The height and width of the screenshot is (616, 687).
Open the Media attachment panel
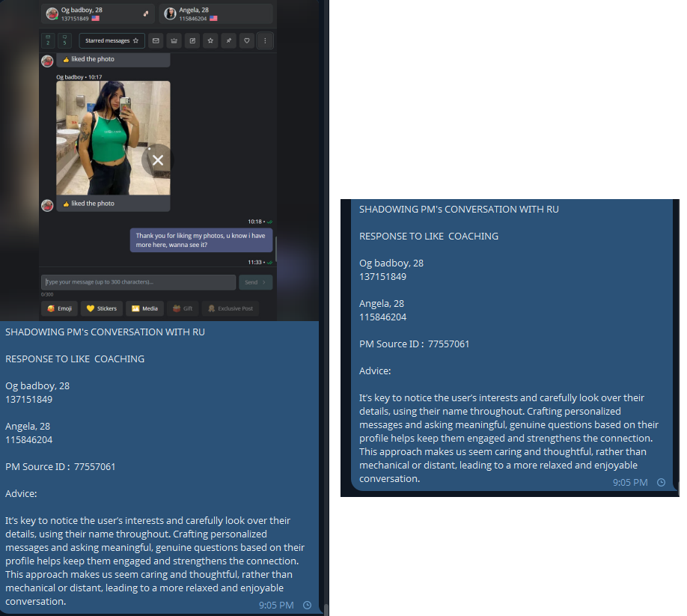click(x=145, y=308)
